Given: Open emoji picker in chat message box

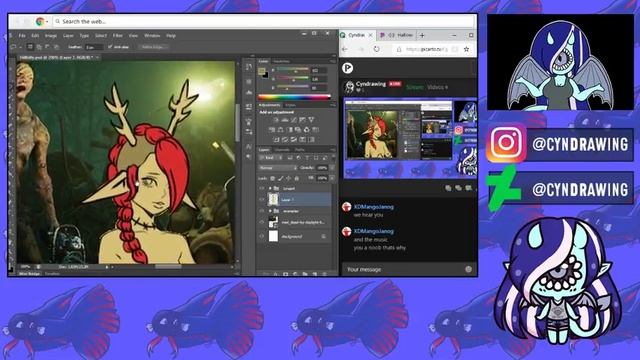Looking at the screenshot, I should point(468,269).
